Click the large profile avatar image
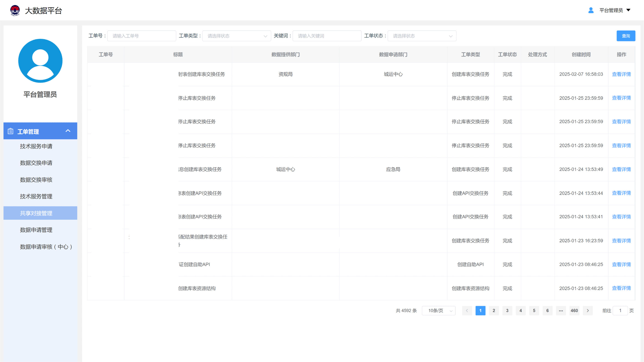Screen dimensions: 644x362 40,61
